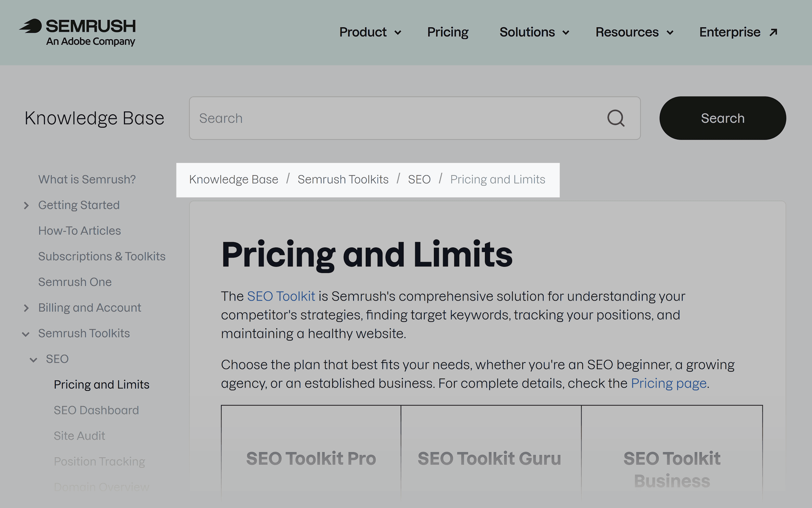Open the Resources menu
Viewport: 812px width, 508px height.
[627, 32]
